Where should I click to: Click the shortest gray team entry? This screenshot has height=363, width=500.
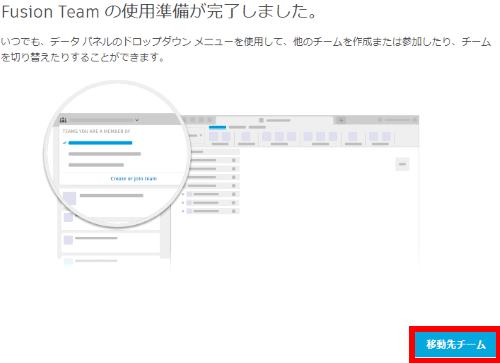point(96,165)
